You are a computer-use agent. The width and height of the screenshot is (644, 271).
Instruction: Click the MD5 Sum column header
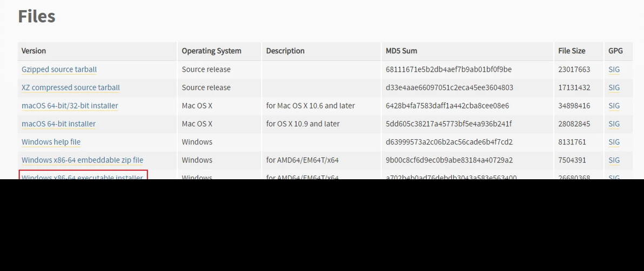pyautogui.click(x=401, y=51)
